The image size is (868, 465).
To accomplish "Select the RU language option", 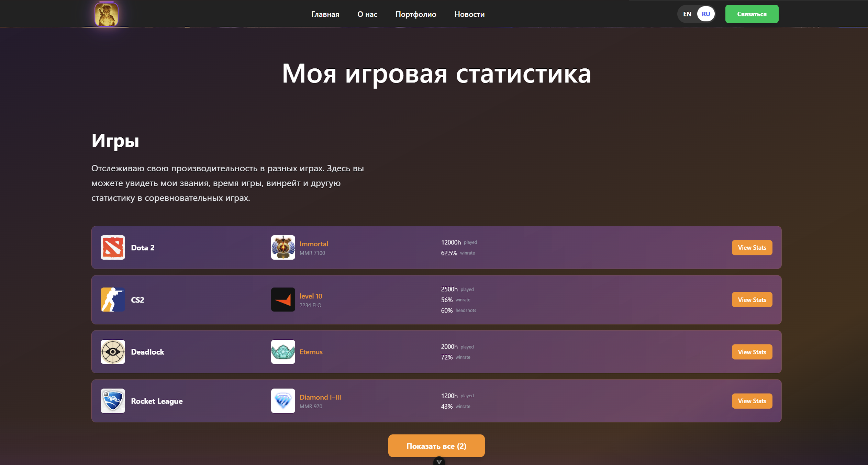I will (x=706, y=14).
